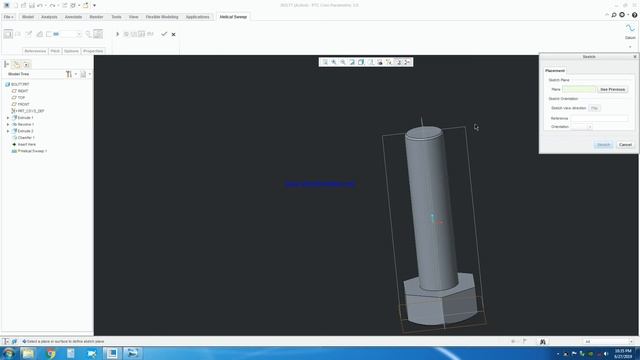The image size is (640, 360).
Task: Click the Close window icon in quick access toolbar
Action: 86,5
